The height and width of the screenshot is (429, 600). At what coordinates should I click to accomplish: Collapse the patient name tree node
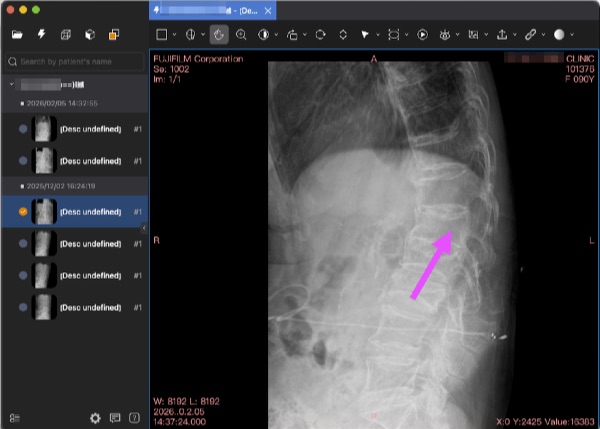(x=11, y=85)
